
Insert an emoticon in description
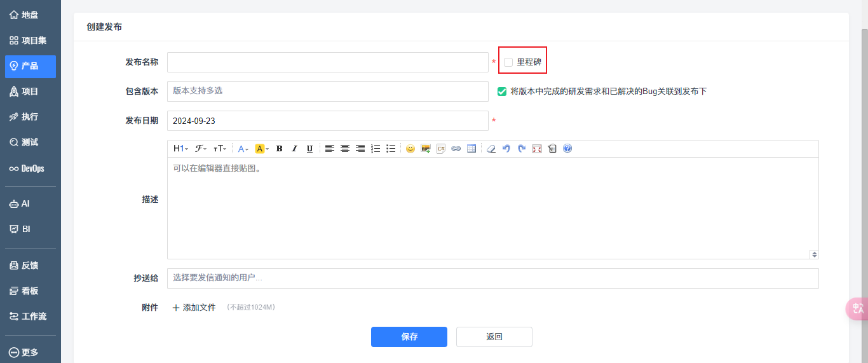pyautogui.click(x=410, y=149)
